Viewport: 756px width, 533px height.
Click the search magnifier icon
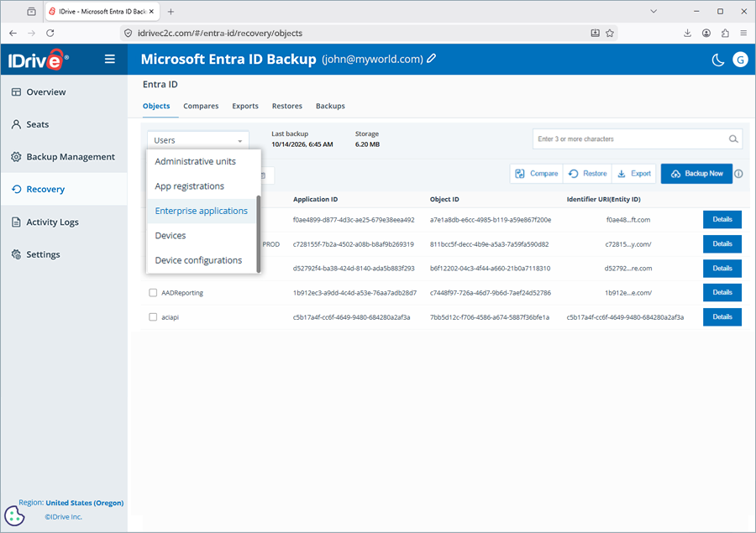tap(733, 138)
